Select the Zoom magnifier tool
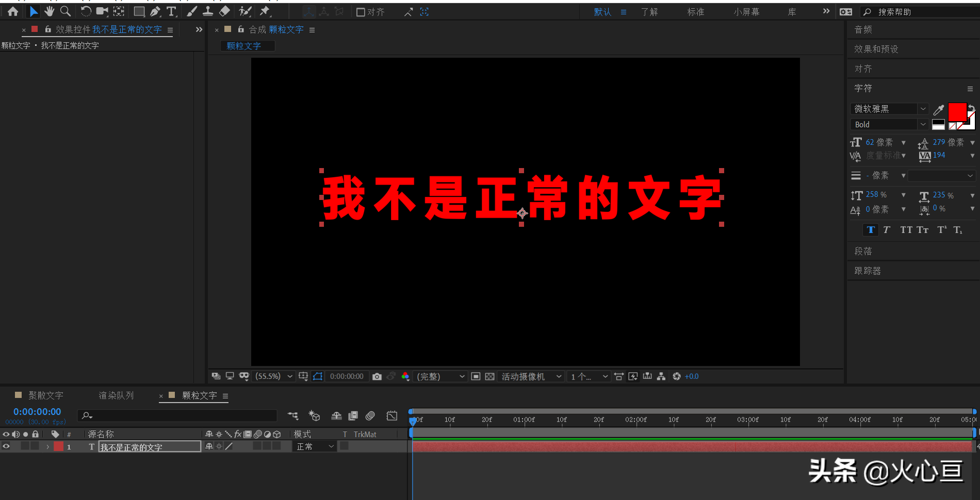This screenshot has height=500, width=980. (66, 11)
